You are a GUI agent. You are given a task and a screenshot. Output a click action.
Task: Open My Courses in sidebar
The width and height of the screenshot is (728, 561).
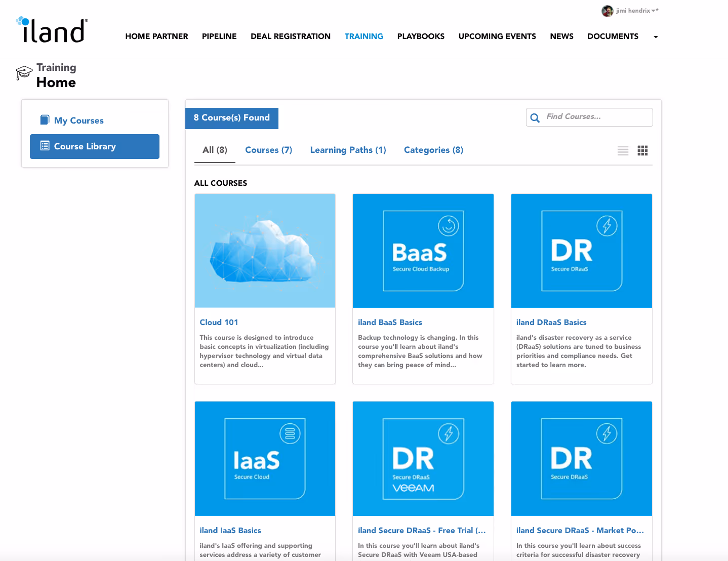[78, 121]
